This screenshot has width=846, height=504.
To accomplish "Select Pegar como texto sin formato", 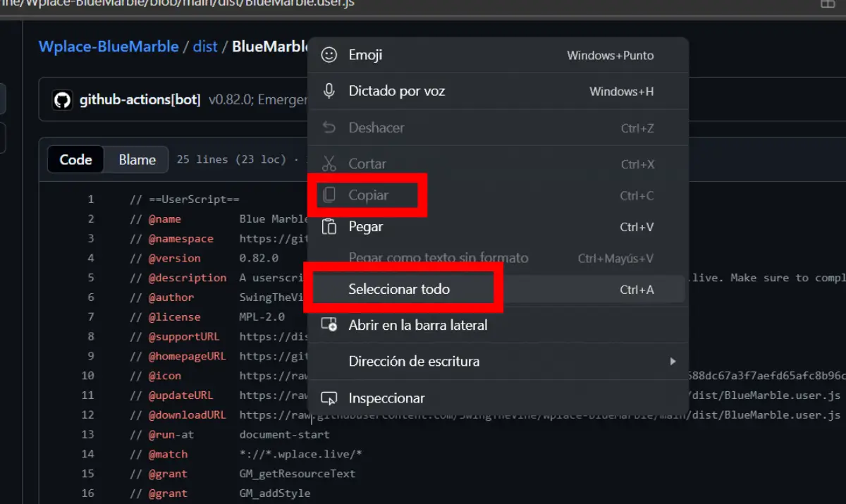I will coord(438,258).
